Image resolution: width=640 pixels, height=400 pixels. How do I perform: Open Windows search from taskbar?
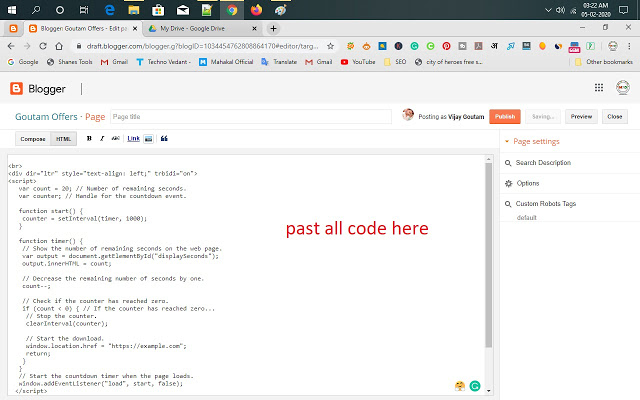coord(36,10)
